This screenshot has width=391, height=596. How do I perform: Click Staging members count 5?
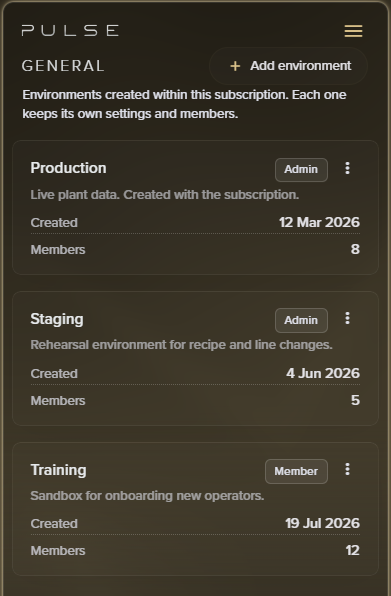coord(355,400)
